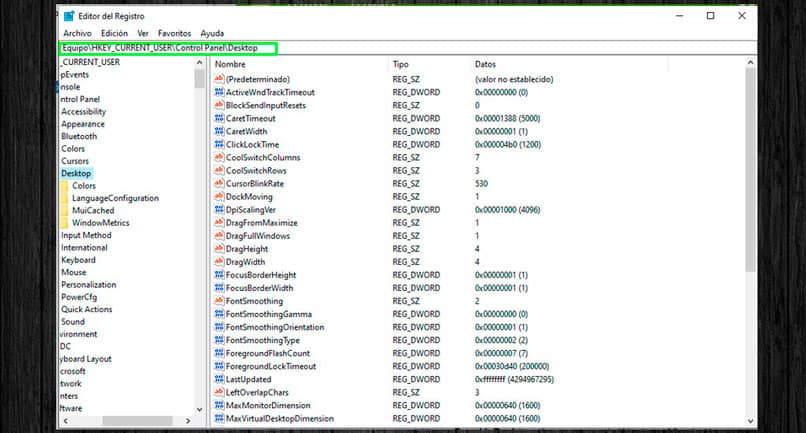Screen dimensions: 806x433
Task: Click the FontSmoothingGamma DWORD icon
Action: pos(219,314)
